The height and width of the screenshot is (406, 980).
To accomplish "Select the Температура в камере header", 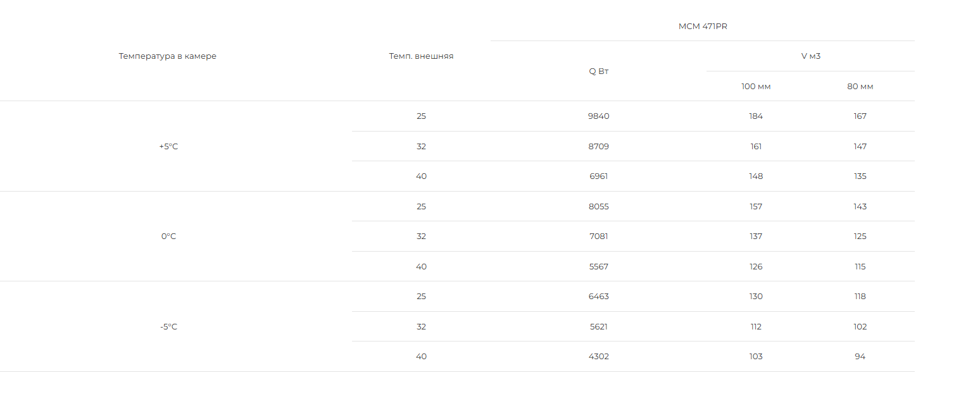I will (x=168, y=56).
